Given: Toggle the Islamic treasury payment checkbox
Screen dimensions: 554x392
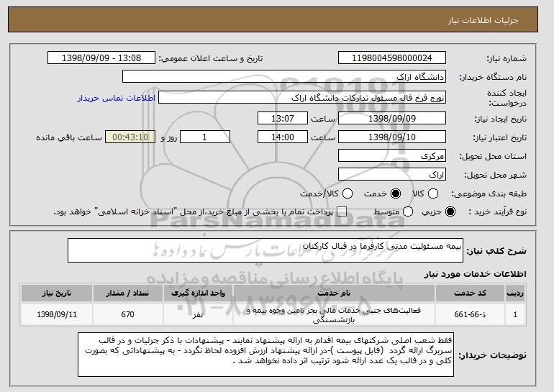Looking at the screenshot, I should (x=342, y=212).
